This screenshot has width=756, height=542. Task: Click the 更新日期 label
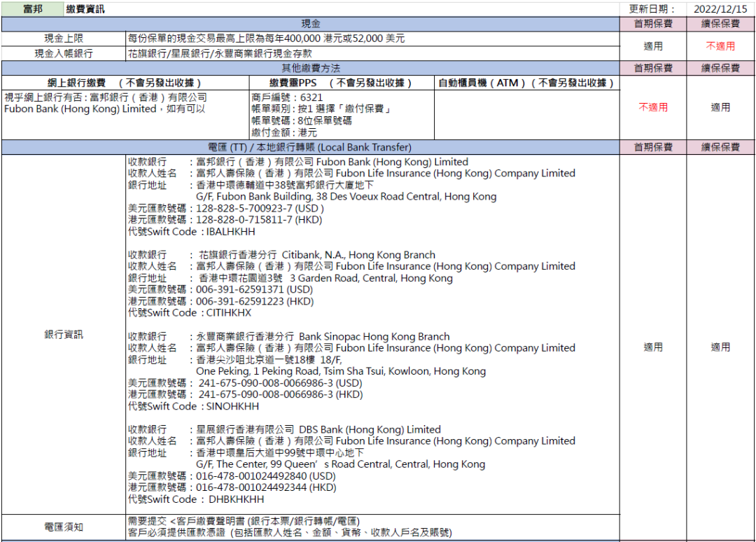tap(653, 8)
